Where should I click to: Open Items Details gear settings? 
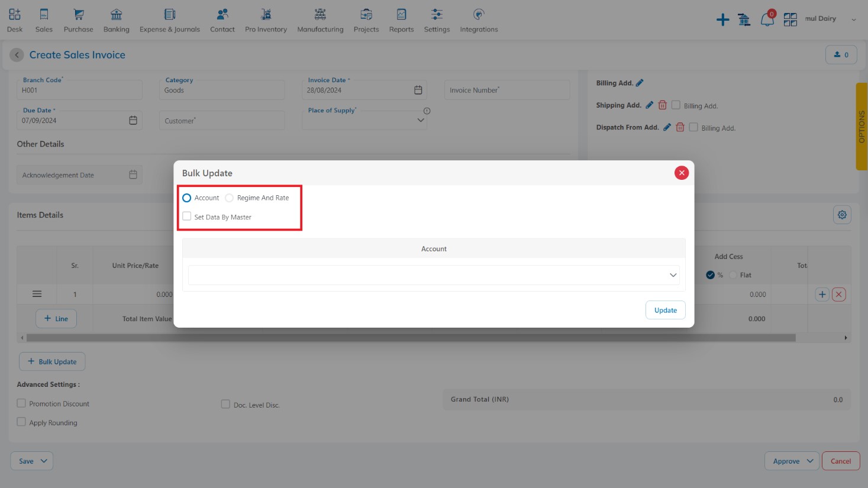842,215
